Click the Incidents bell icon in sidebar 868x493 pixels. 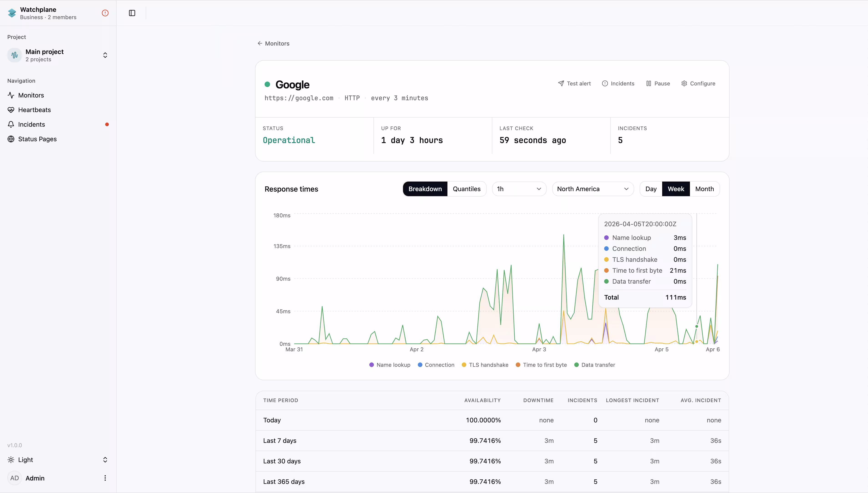point(11,124)
